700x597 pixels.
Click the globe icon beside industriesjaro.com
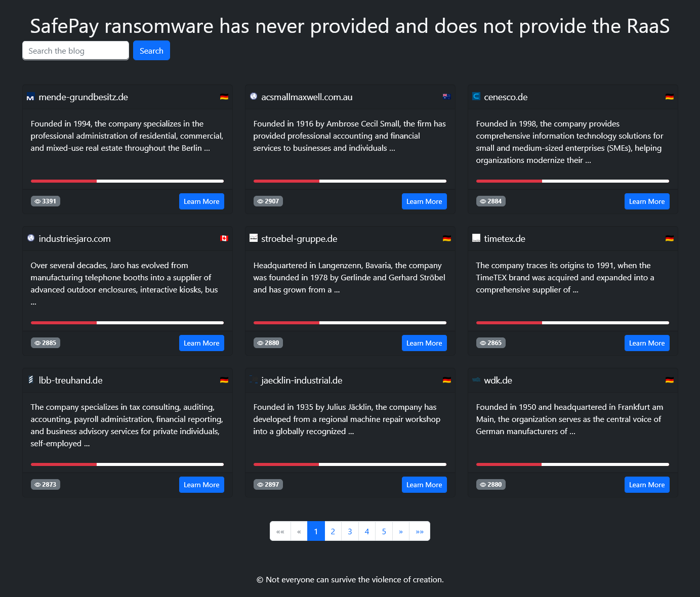pos(30,238)
